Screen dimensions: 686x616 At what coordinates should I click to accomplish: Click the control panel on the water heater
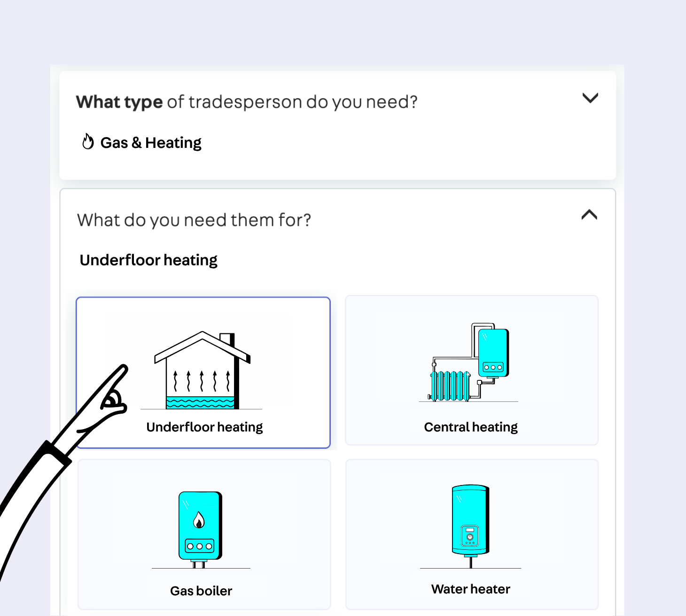pyautogui.click(x=470, y=536)
